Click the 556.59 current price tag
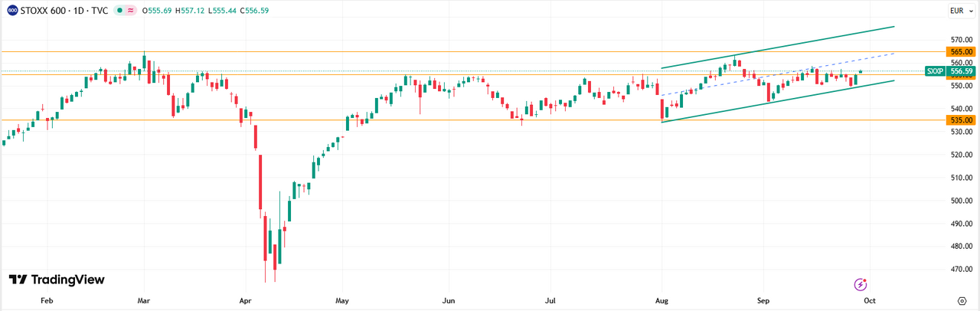The width and height of the screenshot is (980, 311). (x=962, y=71)
